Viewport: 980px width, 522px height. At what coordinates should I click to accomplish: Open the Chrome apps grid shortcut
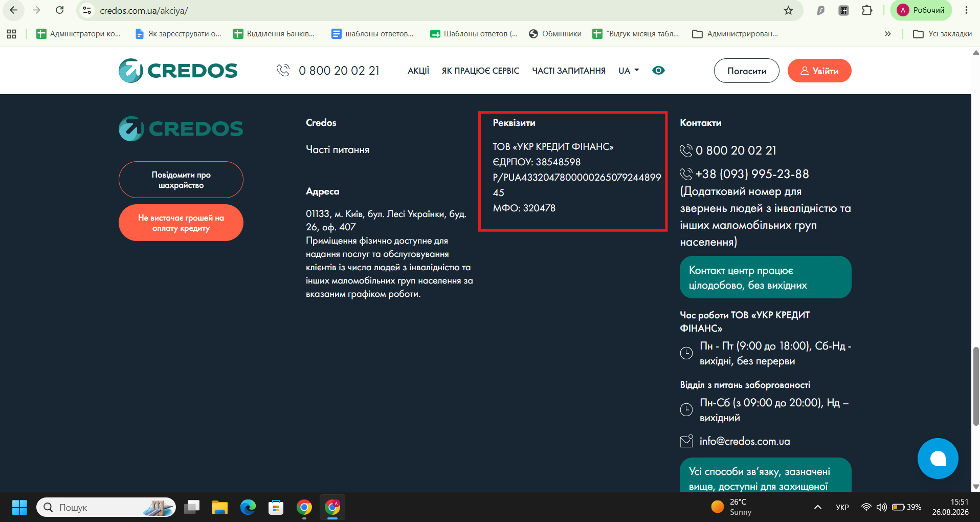11,34
